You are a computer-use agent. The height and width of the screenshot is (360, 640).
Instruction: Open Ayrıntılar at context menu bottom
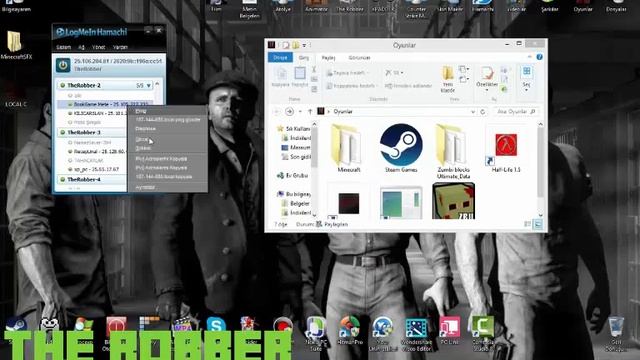point(145,187)
